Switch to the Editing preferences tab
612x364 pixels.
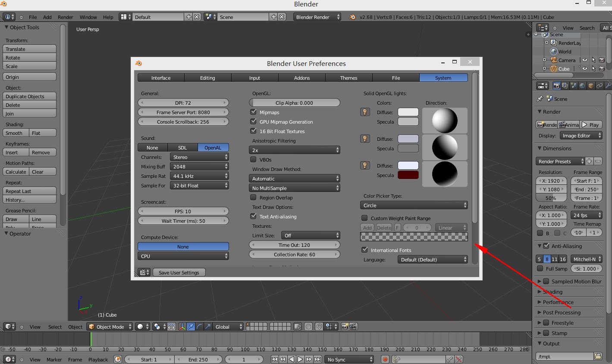click(x=207, y=78)
